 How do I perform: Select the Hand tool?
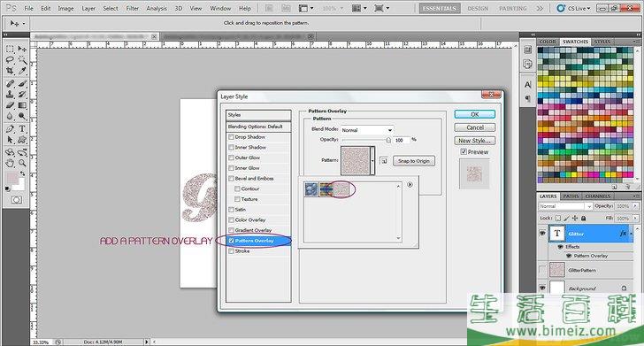tap(10, 163)
